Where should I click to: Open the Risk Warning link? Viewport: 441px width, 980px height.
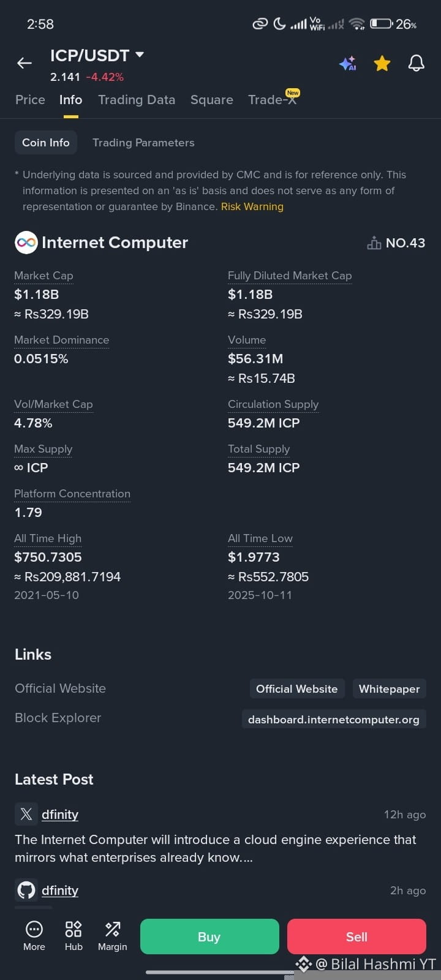[252, 206]
